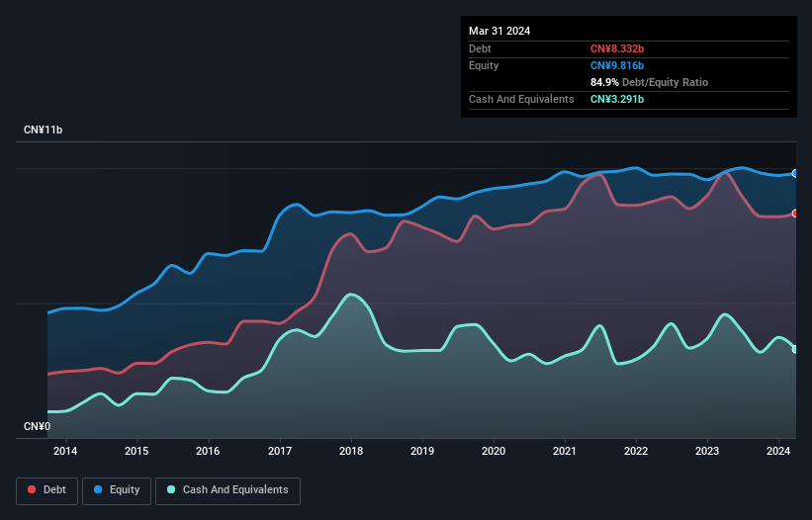812x520 pixels.
Task: Click the CN¥0 y-axis label
Action: pyautogui.click(x=38, y=426)
